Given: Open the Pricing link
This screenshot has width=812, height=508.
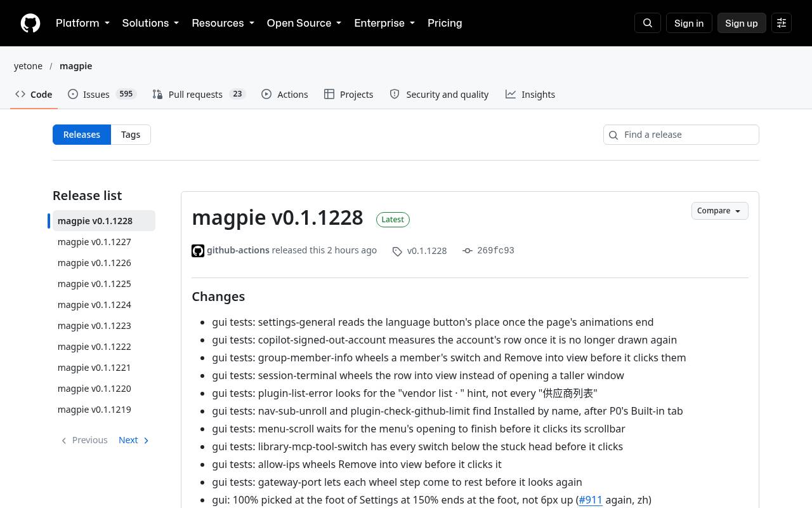Looking at the screenshot, I should point(445,23).
